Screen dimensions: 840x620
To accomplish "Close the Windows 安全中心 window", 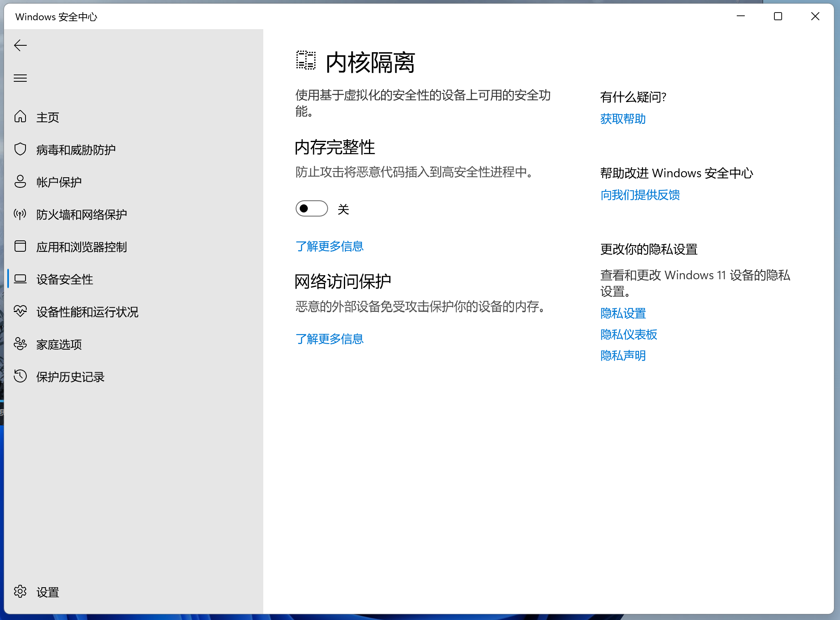I will (815, 16).
